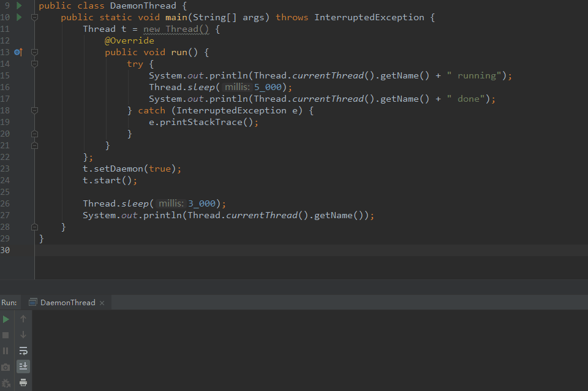Click the @Override annotation
Viewport: 588px width, 391px height.
129,40
